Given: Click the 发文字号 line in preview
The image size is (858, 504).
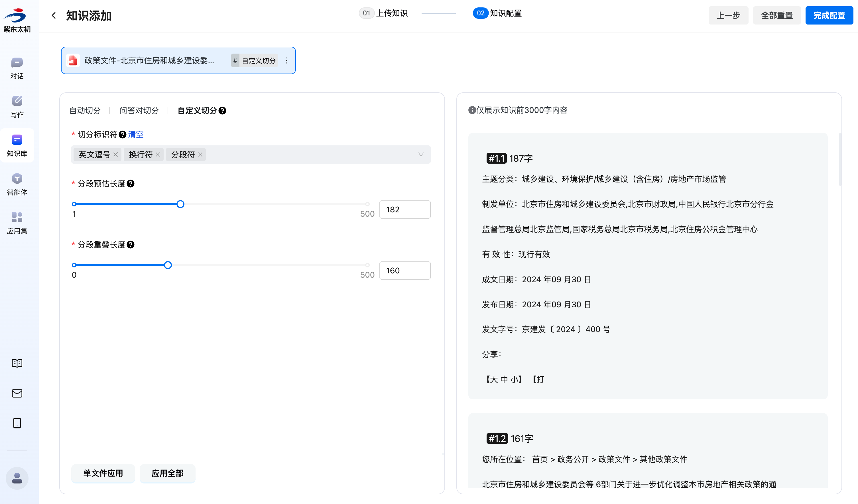Looking at the screenshot, I should point(546,330).
